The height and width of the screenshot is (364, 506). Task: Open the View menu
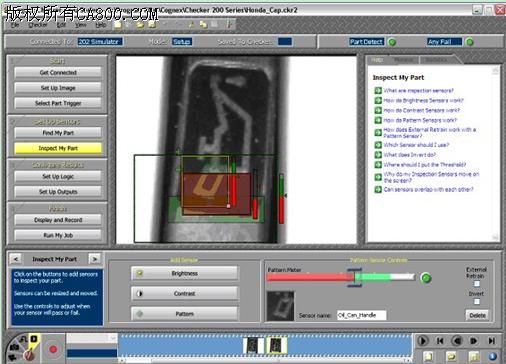pyautogui.click(x=80, y=25)
